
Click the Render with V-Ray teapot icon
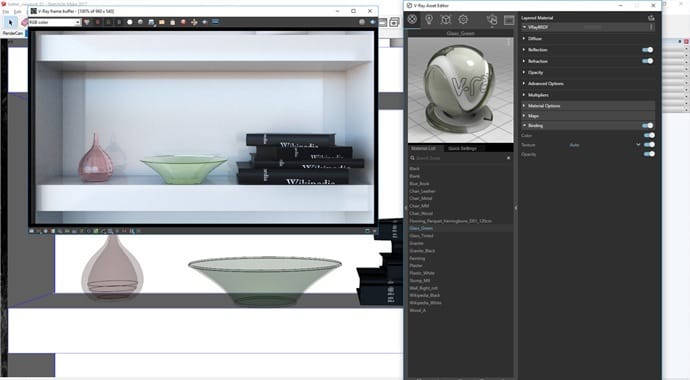[492, 20]
